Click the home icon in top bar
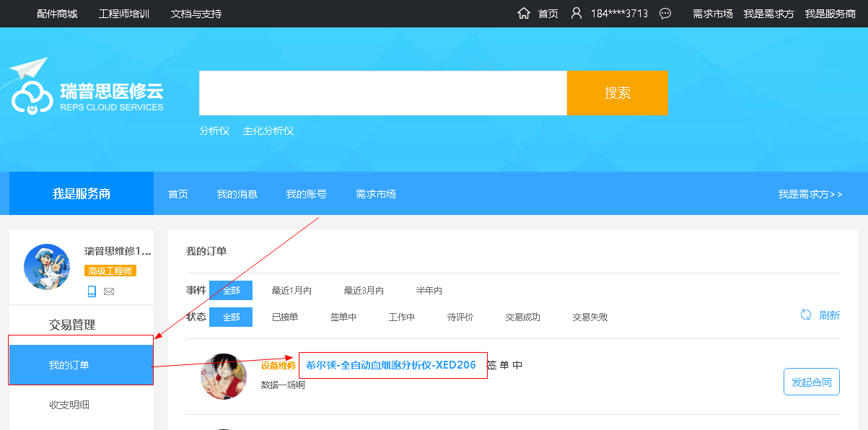Image resolution: width=868 pixels, height=430 pixels. pyautogui.click(x=524, y=14)
